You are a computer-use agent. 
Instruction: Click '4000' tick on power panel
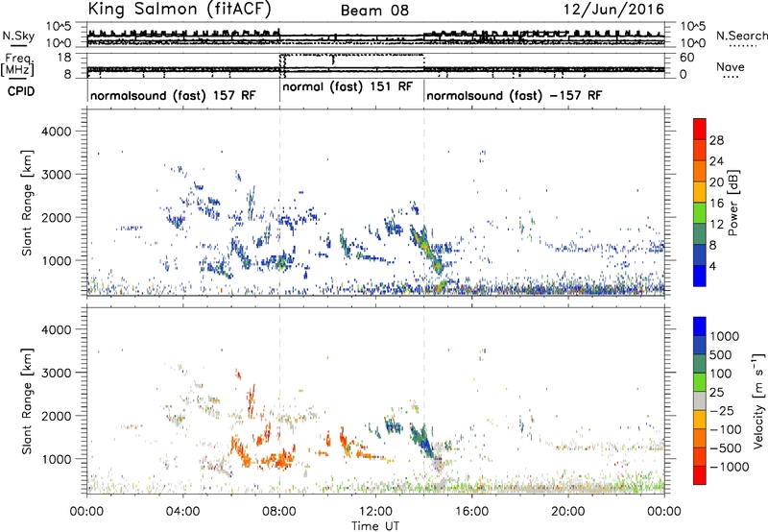click(56, 132)
